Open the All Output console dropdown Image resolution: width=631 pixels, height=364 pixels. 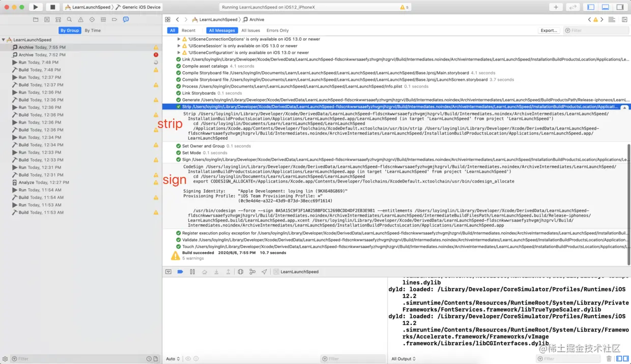click(404, 359)
